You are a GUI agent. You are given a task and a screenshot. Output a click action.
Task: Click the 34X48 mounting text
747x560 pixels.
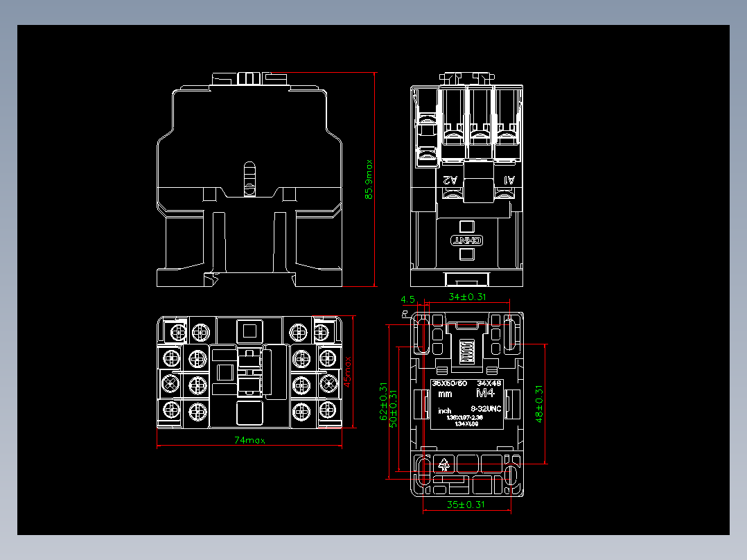[489, 383]
